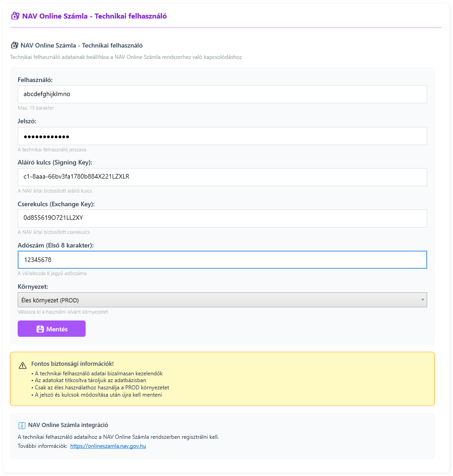
Task: Open the onlineszamla.nav.gov.hu link
Action: tap(108, 446)
